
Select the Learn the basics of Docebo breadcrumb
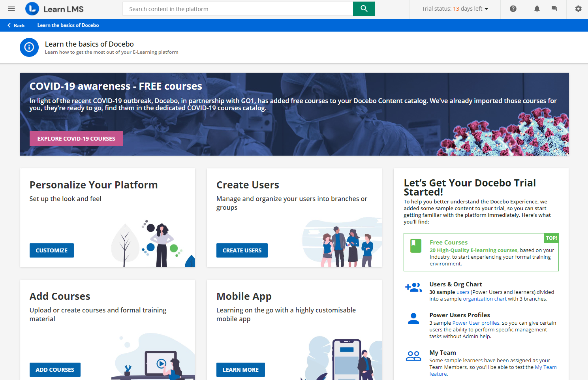pos(68,25)
